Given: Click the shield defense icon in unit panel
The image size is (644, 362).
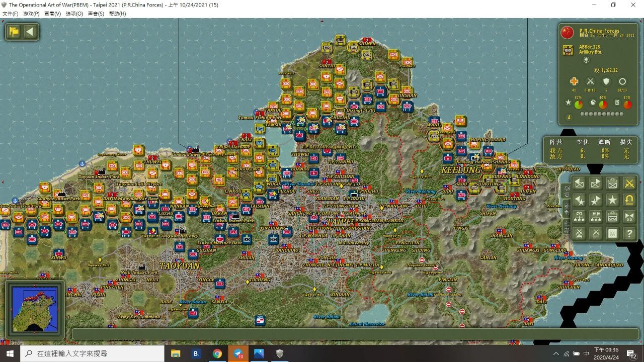Looking at the screenshot, I should point(606,81).
